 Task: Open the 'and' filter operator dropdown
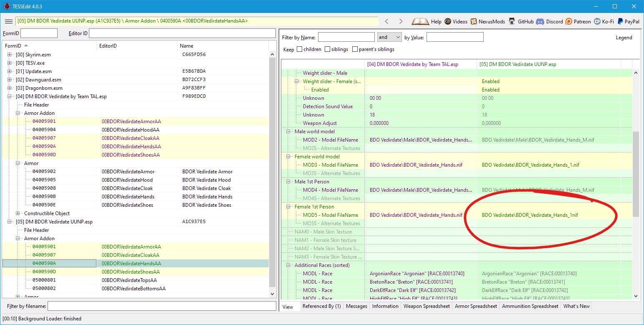[x=389, y=37]
